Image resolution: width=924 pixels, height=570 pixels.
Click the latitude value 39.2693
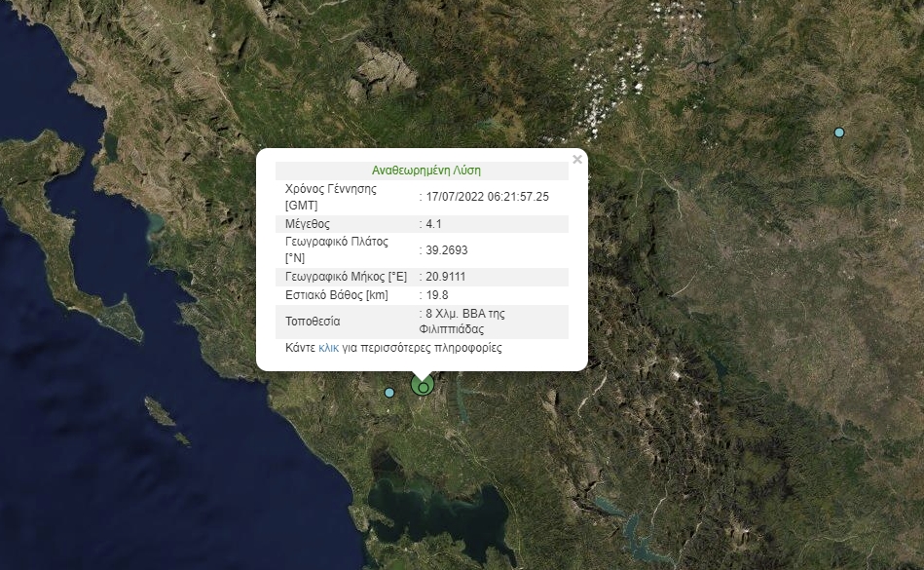pos(447,250)
